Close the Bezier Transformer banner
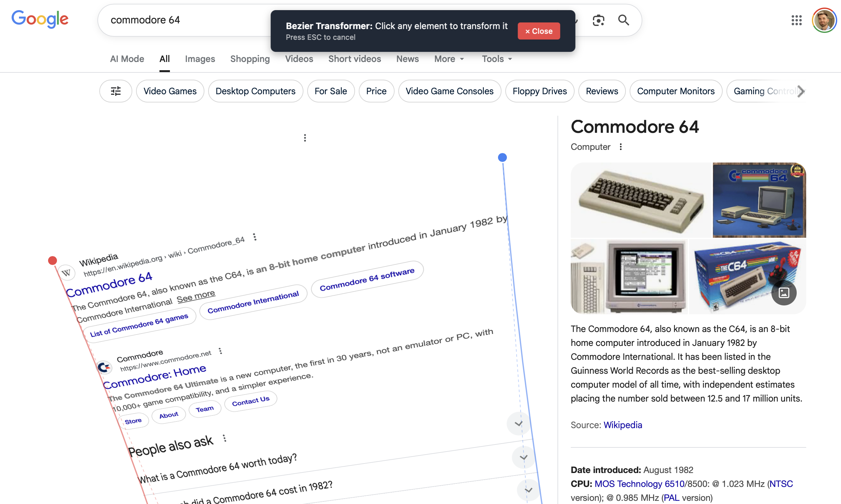Screen dimensions: 841x504 539,31
